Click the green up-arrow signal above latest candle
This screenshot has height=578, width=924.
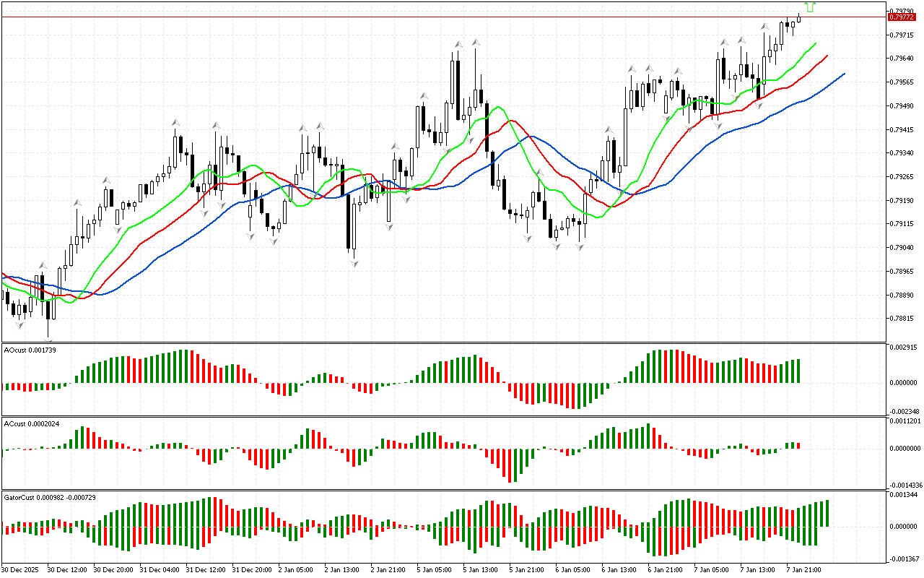tap(810, 7)
